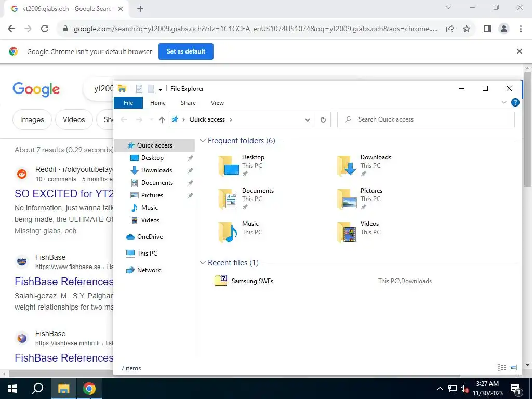Click Set as default button
The image size is (532, 399).
[x=186, y=51]
